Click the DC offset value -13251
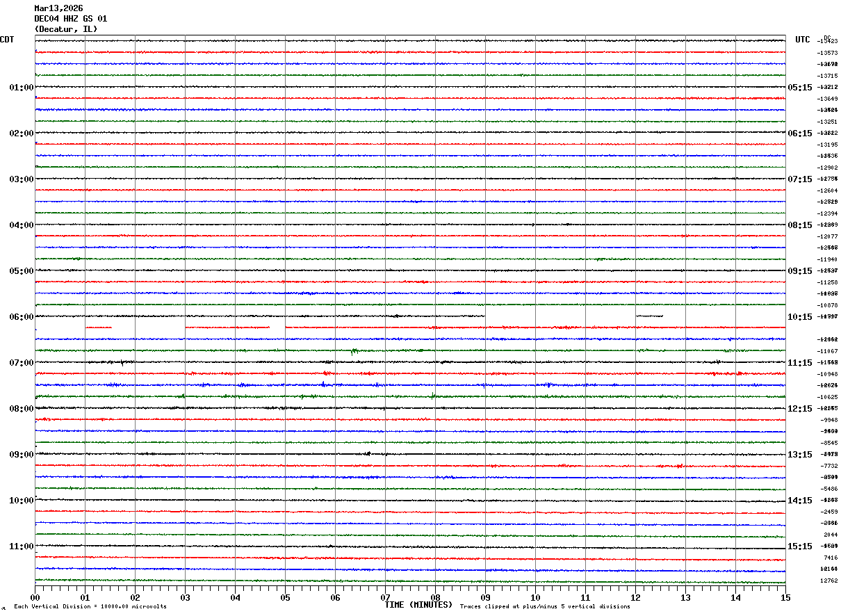This screenshot has width=841, height=616. click(x=828, y=122)
